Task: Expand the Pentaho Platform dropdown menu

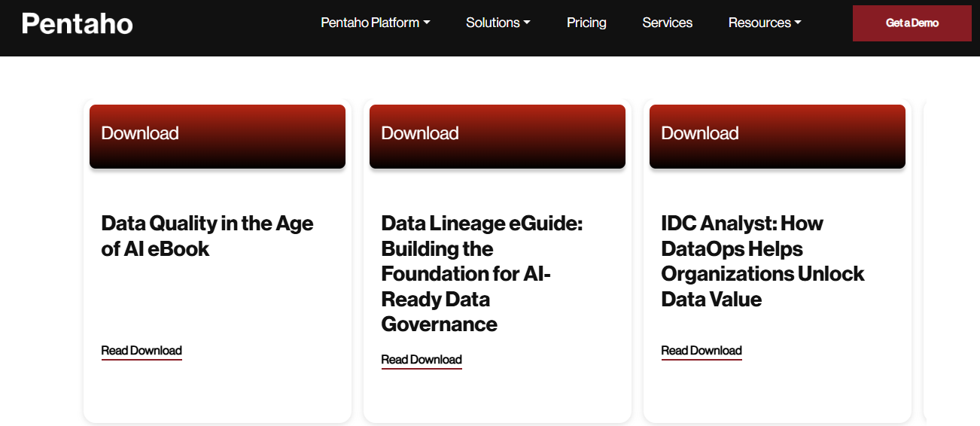Action: 376,23
